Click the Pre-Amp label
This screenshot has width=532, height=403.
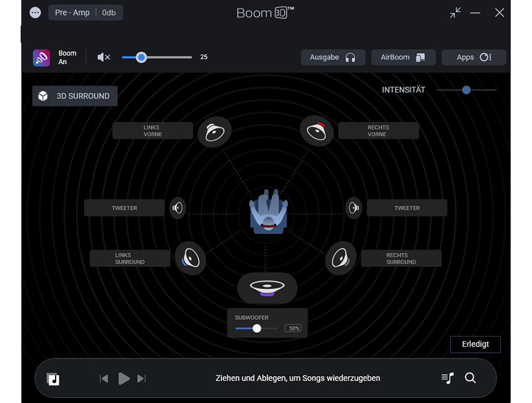[x=72, y=13]
